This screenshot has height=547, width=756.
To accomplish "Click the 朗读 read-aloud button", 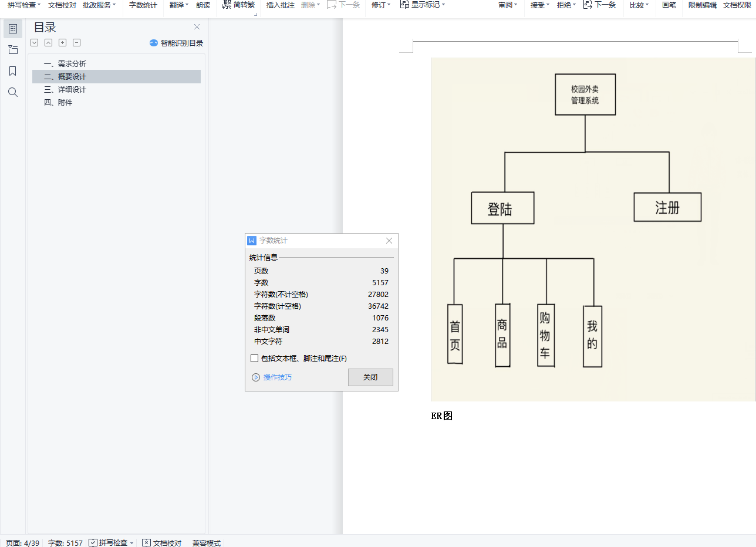I will tap(203, 5).
